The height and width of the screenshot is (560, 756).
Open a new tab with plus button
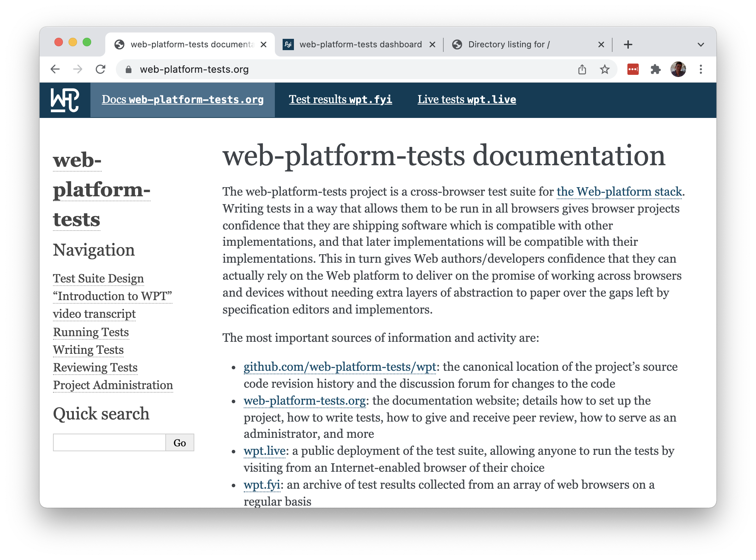click(x=628, y=44)
